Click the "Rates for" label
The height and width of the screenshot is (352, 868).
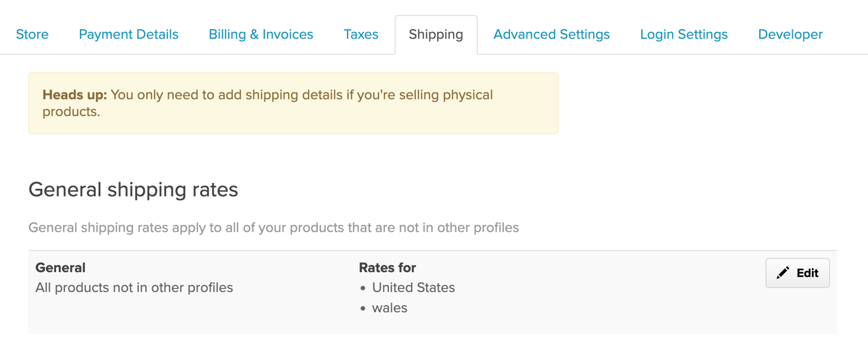click(x=388, y=268)
